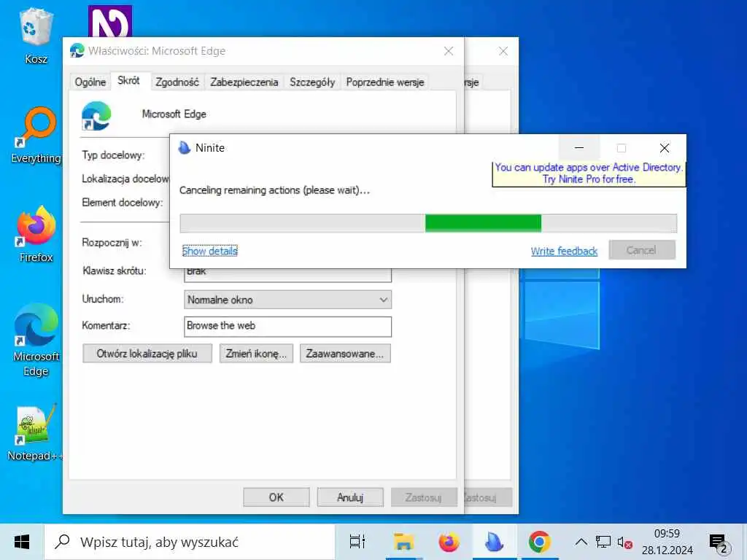The height and width of the screenshot is (560, 747).
Task: Select the Microsoft Edge desktop shortcut
Action: 36,341
